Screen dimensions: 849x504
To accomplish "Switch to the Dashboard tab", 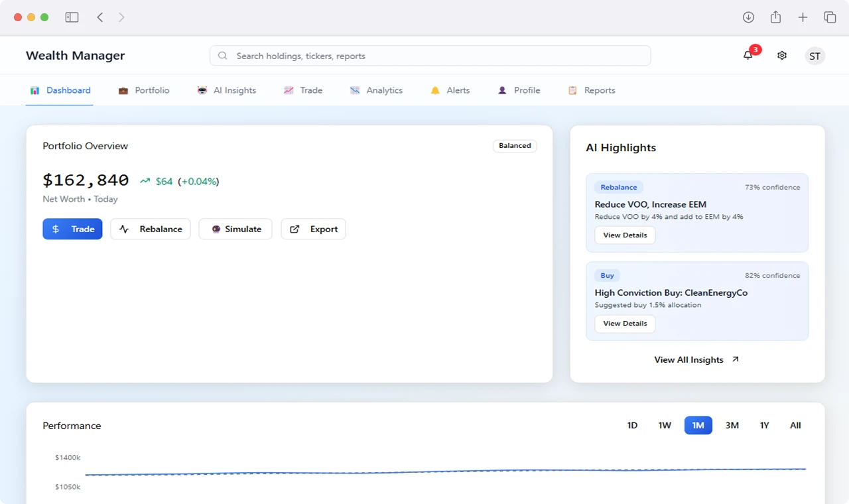I will 60,90.
